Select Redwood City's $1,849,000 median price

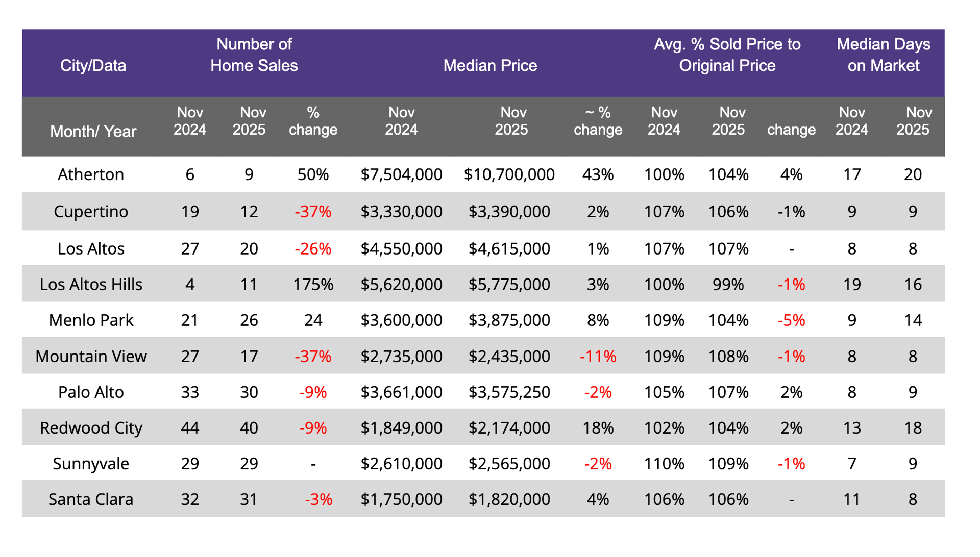coord(401,427)
